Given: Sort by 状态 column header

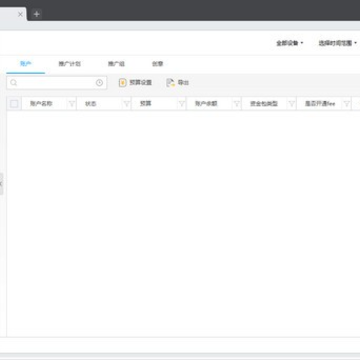Looking at the screenshot, I should point(90,104).
